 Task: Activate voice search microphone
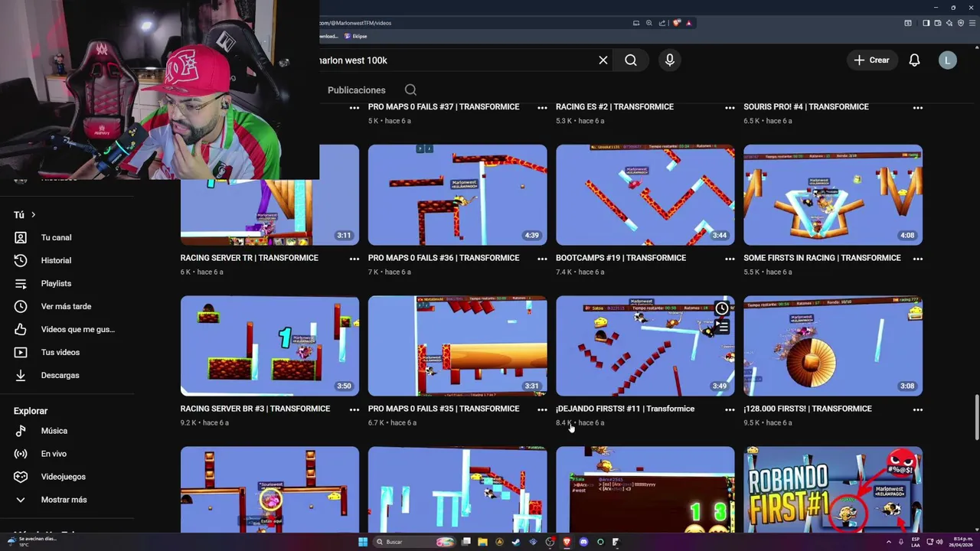click(670, 60)
